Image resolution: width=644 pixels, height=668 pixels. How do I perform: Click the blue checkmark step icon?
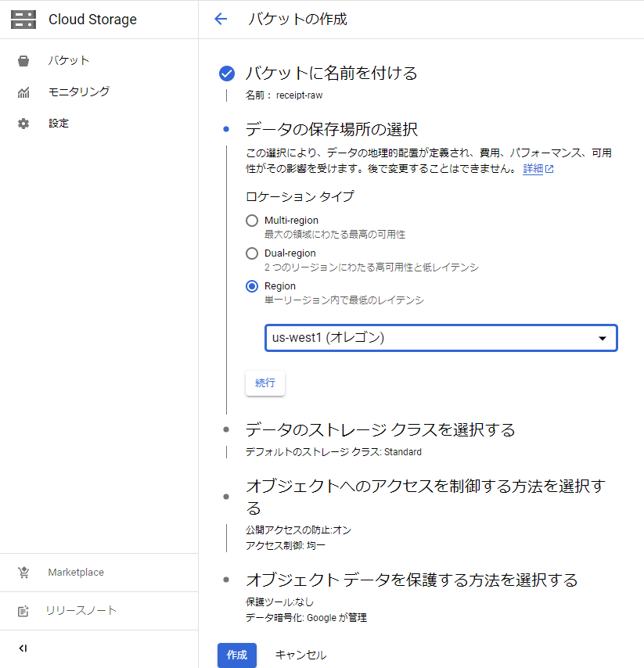click(x=226, y=74)
